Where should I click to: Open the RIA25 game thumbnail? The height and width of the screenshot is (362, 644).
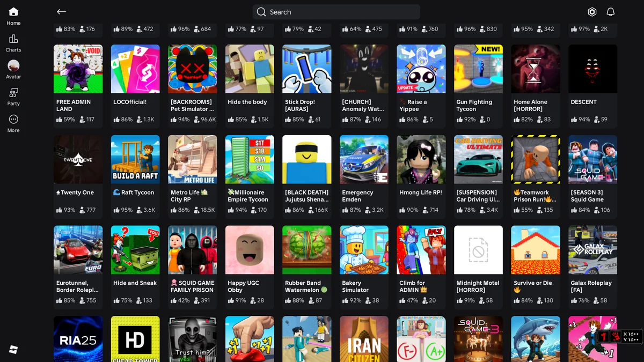(x=78, y=339)
